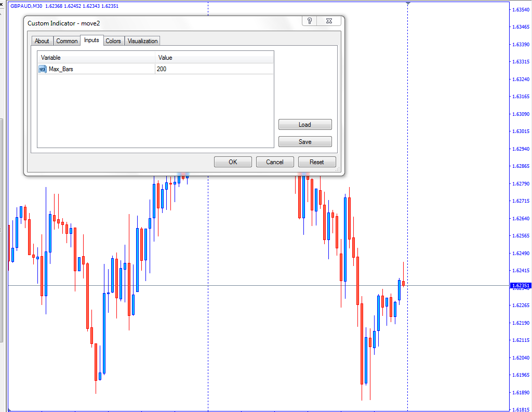Click the Max_Bars value 200 field
Viewport: 532px width, 412px height.
click(x=214, y=69)
